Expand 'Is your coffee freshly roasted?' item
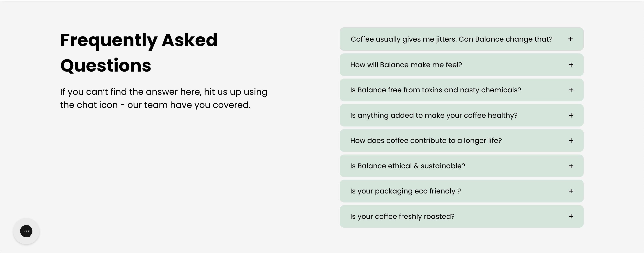 tap(462, 216)
